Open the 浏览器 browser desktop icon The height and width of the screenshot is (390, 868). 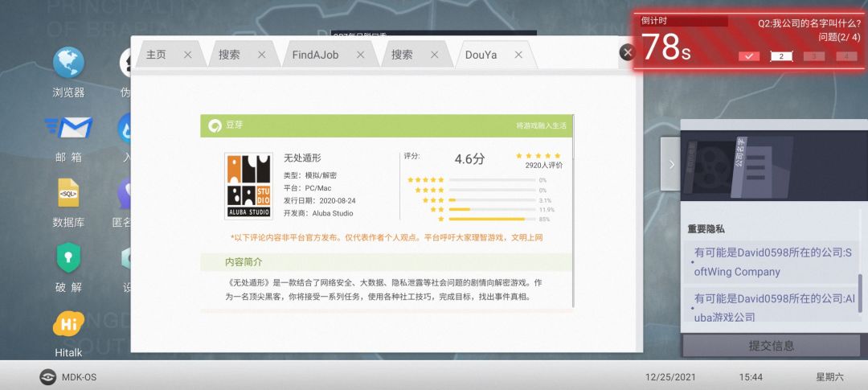point(68,63)
